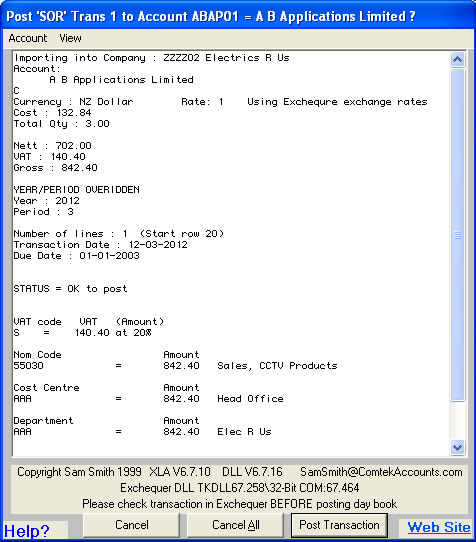Click the 'Head Office' cost centre description
Viewport: 476px width, 542px height.
coord(250,399)
